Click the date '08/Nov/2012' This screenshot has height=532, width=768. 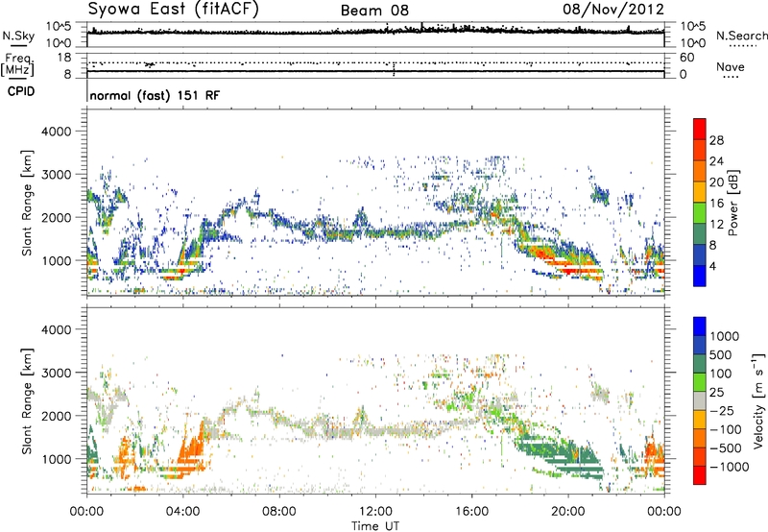click(613, 9)
